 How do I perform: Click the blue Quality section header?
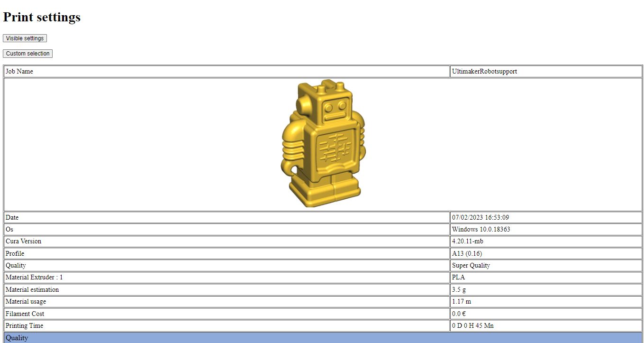point(323,338)
